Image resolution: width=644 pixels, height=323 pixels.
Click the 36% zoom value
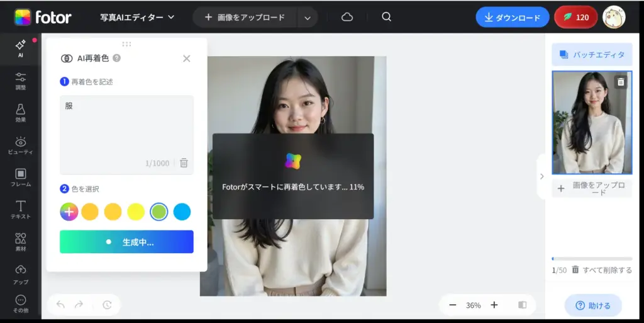click(473, 305)
